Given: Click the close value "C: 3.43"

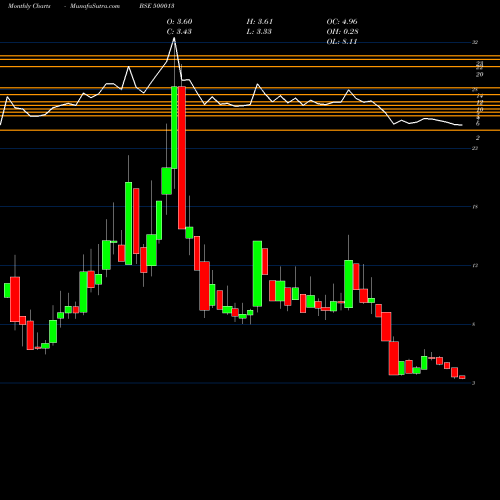Looking at the screenshot, I should click(179, 32).
